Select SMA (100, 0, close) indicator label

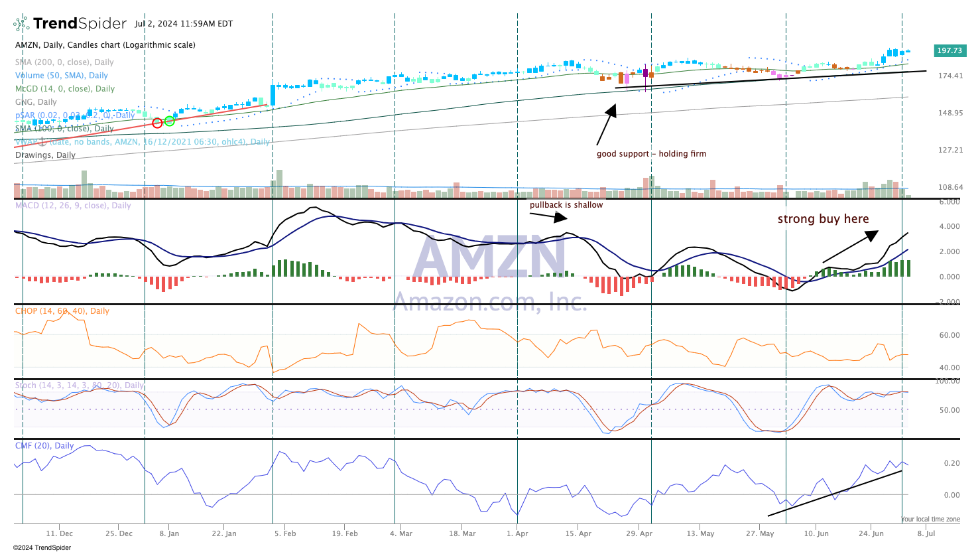click(x=64, y=129)
